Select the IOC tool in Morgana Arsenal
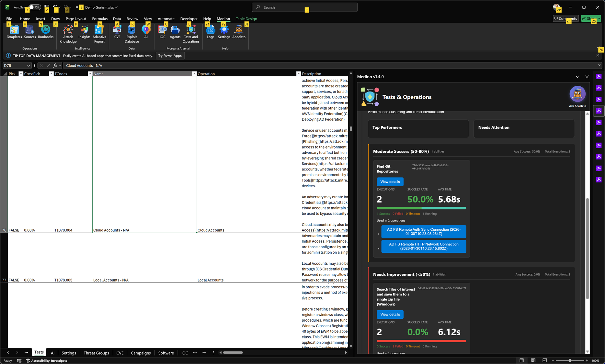Screen dimensions: 605x364 (x=162, y=32)
